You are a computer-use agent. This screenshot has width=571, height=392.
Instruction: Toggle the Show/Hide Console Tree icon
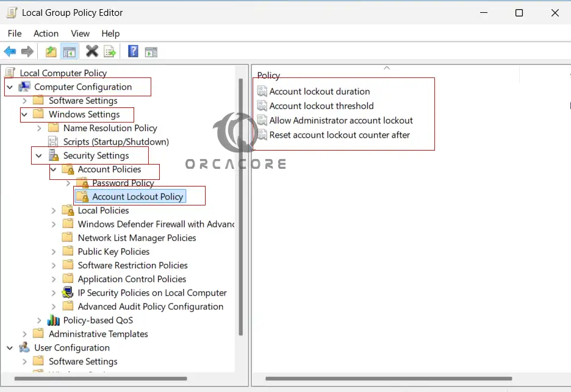pyautogui.click(x=69, y=52)
